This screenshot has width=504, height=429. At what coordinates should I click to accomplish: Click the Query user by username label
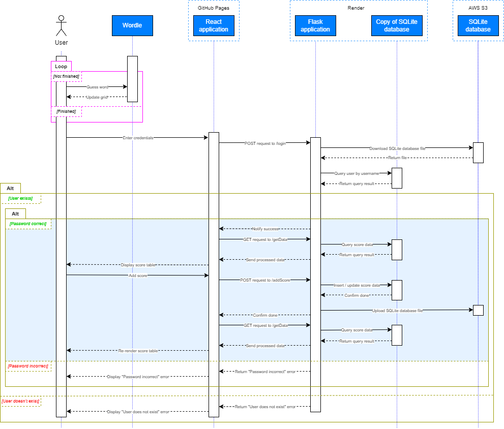[x=357, y=173]
